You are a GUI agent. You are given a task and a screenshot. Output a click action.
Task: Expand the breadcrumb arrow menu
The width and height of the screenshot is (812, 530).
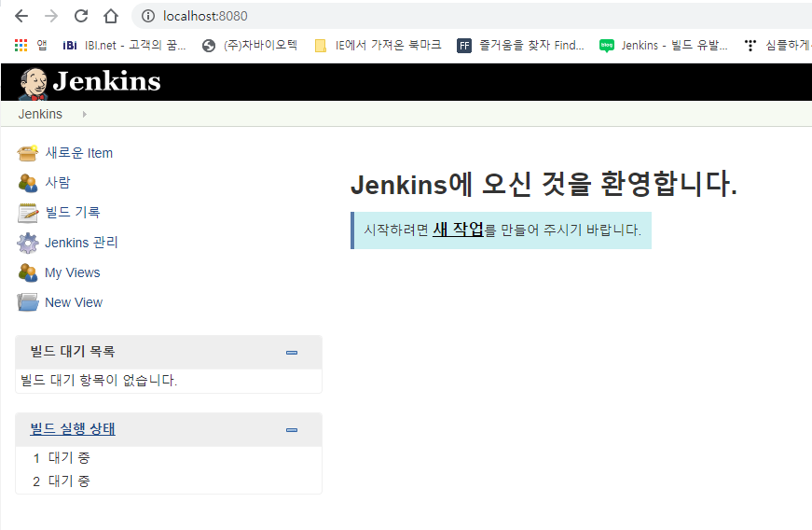pos(85,114)
